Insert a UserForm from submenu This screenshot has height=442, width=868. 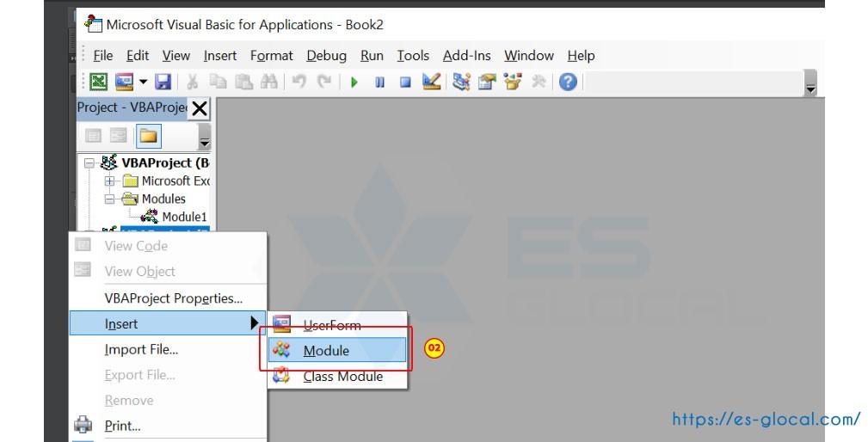(x=338, y=325)
